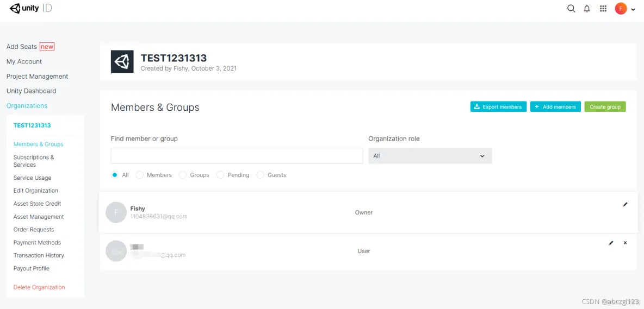644x309 pixels.
Task: Open Payment Methods page
Action: (x=37, y=243)
